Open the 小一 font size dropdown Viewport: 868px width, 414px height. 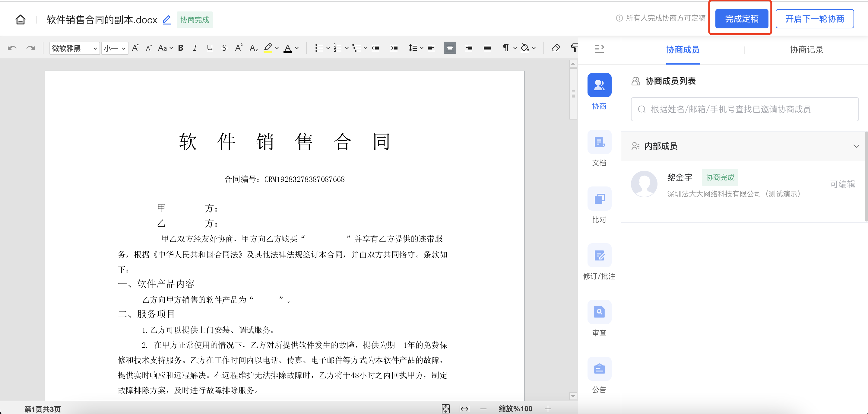(x=115, y=48)
